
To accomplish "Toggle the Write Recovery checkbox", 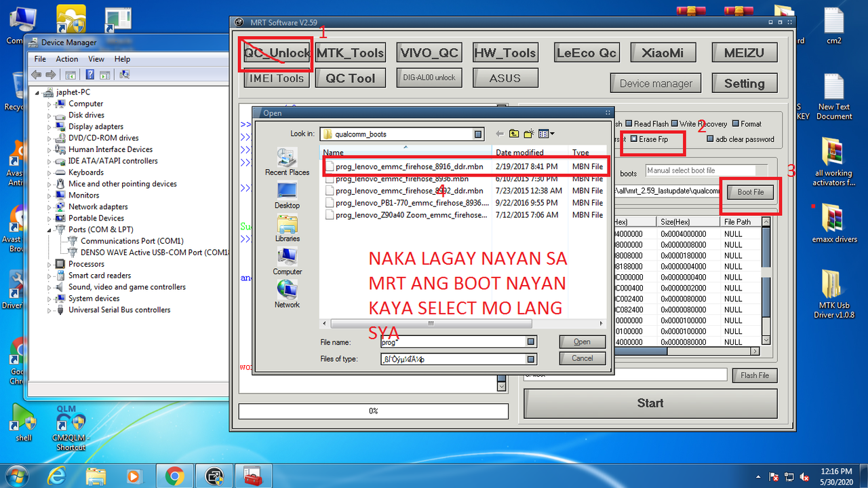I will pyautogui.click(x=674, y=124).
